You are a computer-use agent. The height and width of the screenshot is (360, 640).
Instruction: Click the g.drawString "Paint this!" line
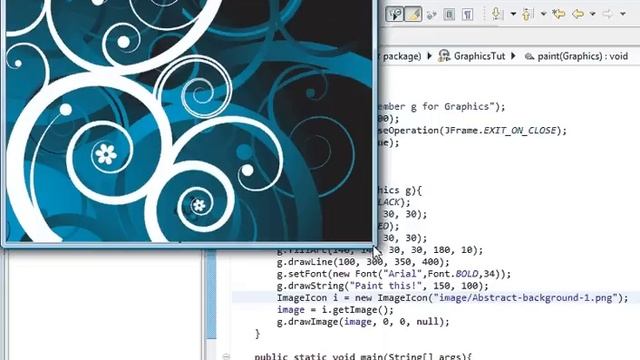click(x=382, y=286)
